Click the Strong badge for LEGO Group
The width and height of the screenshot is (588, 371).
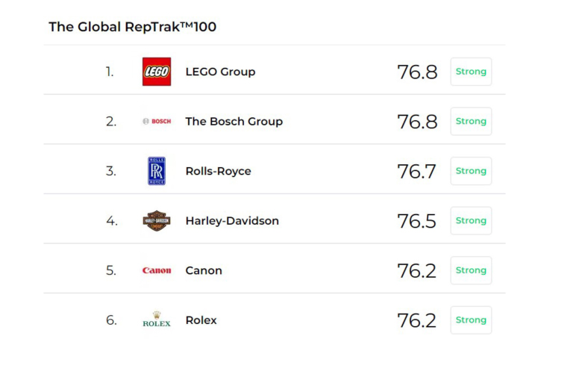[471, 72]
